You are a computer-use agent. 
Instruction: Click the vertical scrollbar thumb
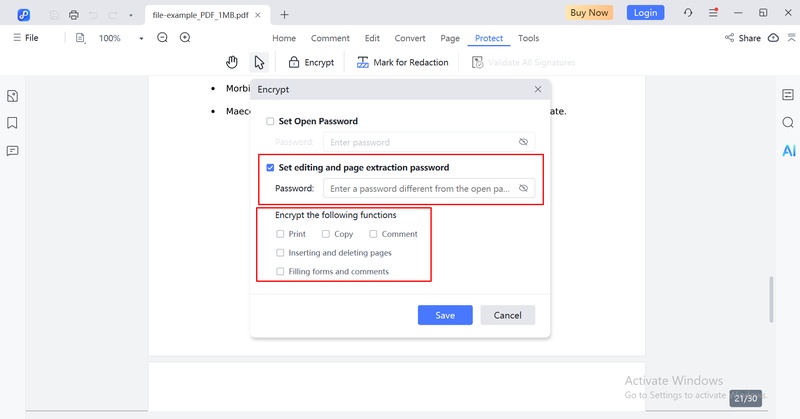pos(771,300)
